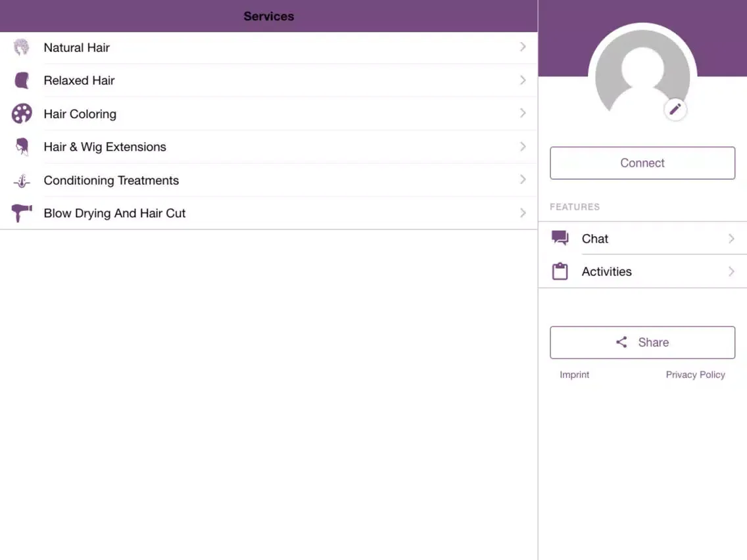Click the Conditioning Treatments follicle icon
Screen dimensions: 747x560
pyautogui.click(x=22, y=180)
